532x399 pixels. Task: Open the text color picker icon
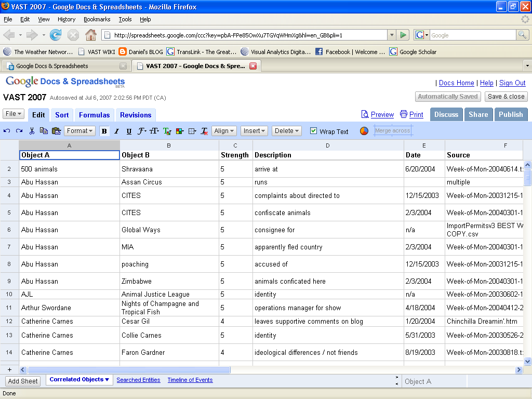point(167,131)
